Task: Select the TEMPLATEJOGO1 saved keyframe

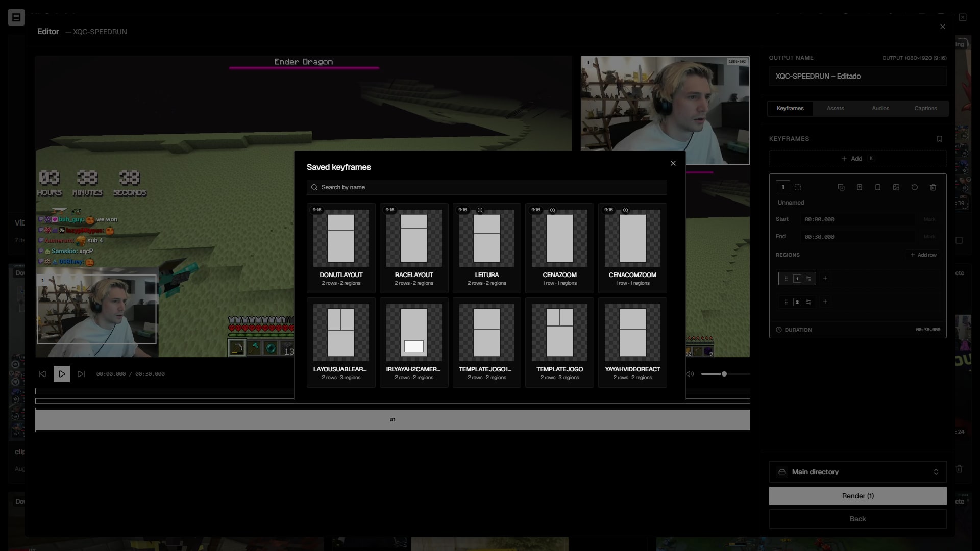Action: click(487, 342)
